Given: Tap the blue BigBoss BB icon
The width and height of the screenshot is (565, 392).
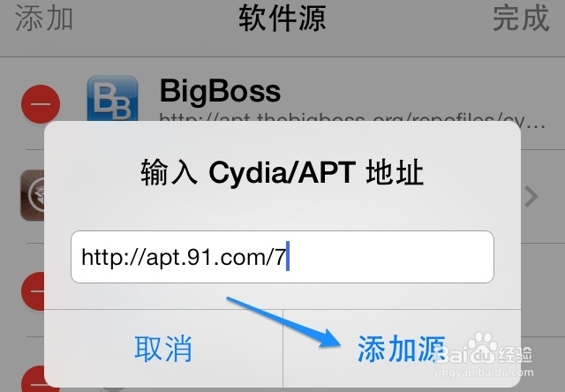Looking at the screenshot, I should point(112,99).
